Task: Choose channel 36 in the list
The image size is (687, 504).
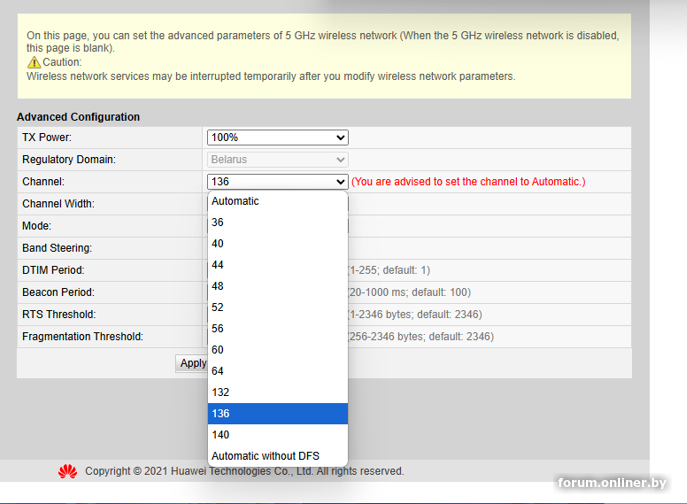Action: 277,222
